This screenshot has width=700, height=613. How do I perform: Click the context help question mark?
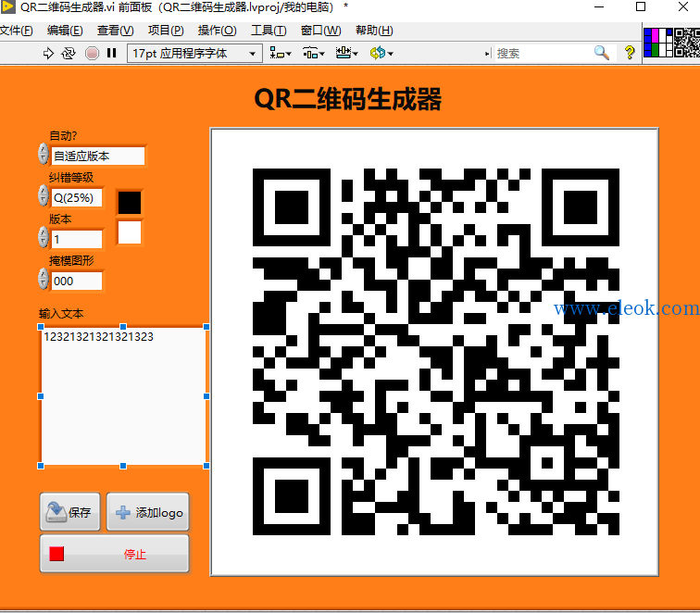pyautogui.click(x=630, y=53)
